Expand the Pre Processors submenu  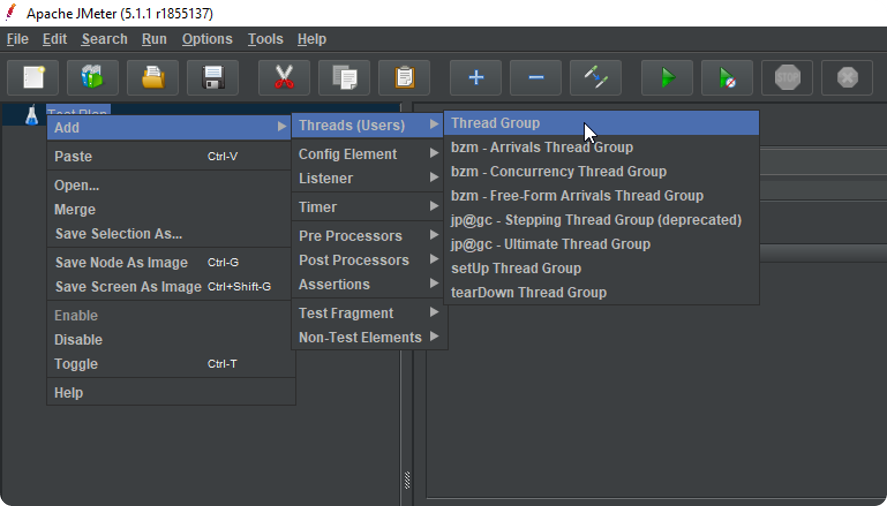368,236
